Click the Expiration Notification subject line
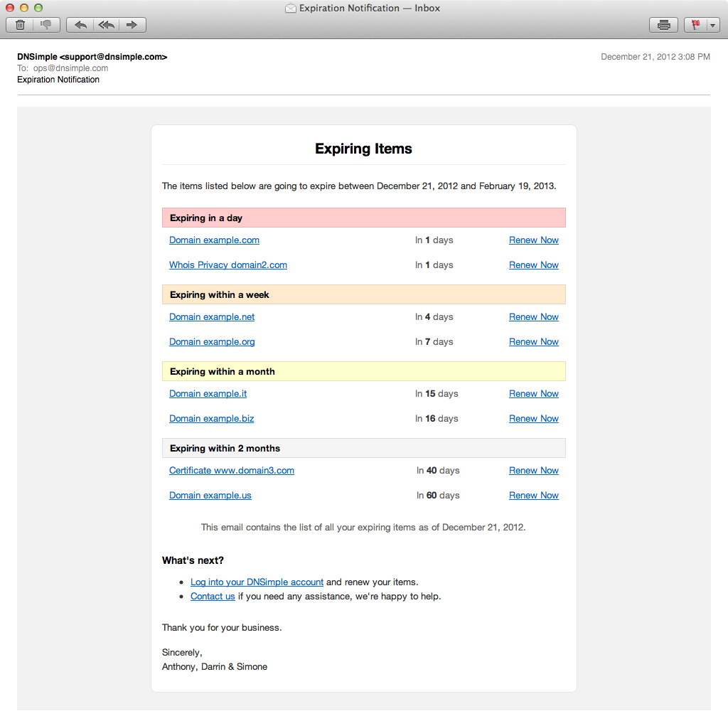The image size is (728, 726). [58, 80]
